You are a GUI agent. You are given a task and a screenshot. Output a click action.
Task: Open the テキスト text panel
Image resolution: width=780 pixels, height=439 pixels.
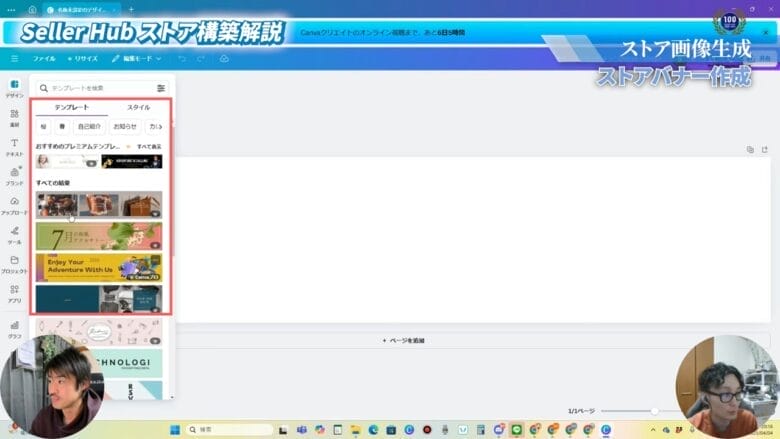[14, 147]
